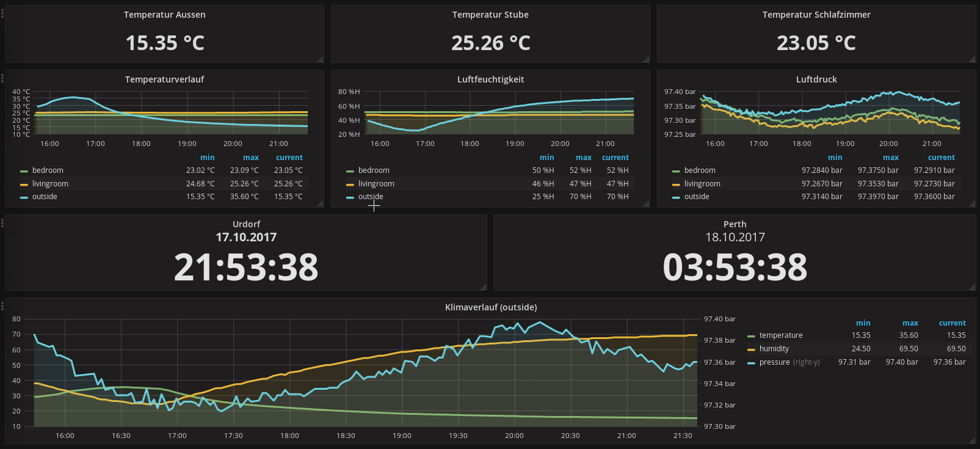
Task: Sort Luftdruck legend by max
Action: click(891, 158)
